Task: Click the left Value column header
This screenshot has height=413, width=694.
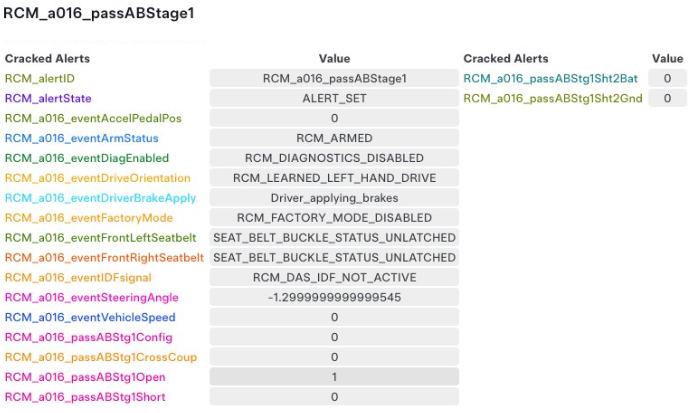Action: coord(334,59)
